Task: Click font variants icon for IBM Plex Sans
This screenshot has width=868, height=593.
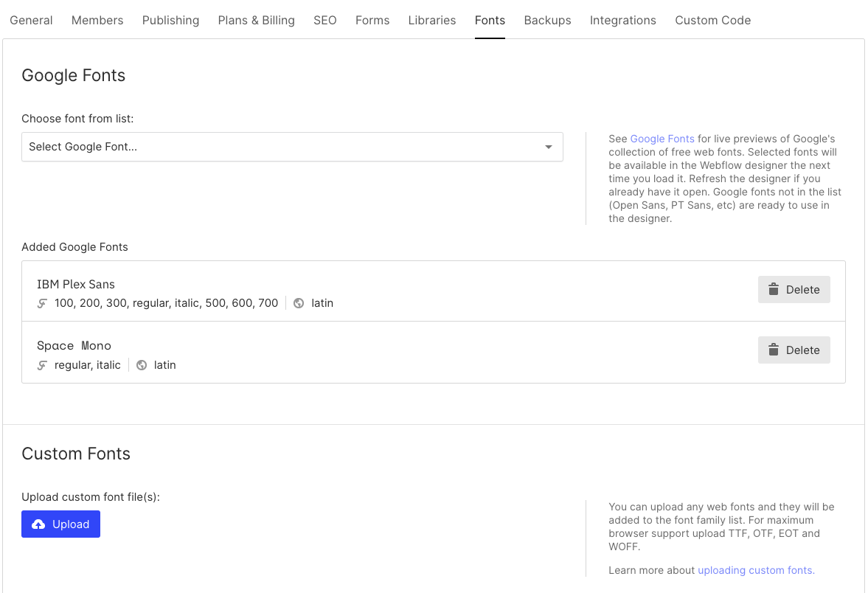Action: click(x=42, y=303)
